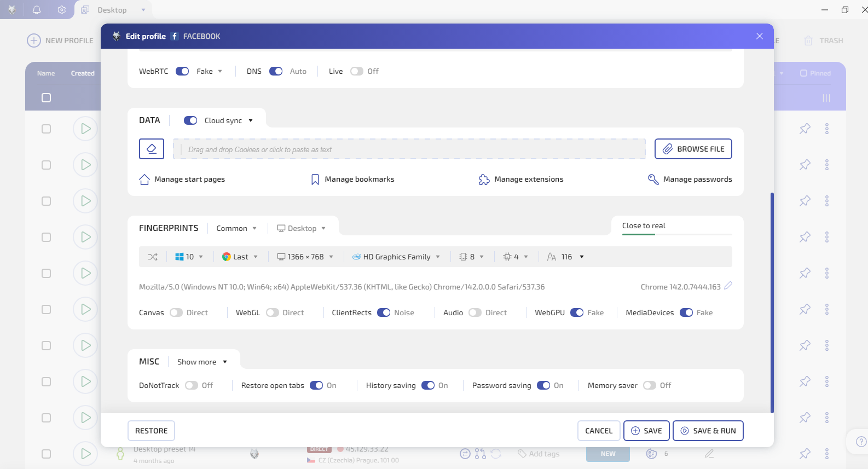
Task: Close the Edit profile dialog
Action: pyautogui.click(x=760, y=36)
